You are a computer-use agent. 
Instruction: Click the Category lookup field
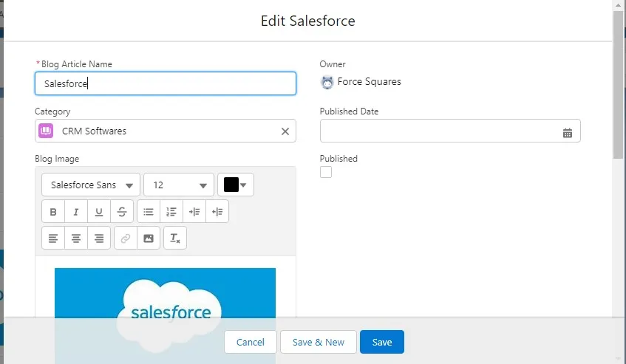166,131
